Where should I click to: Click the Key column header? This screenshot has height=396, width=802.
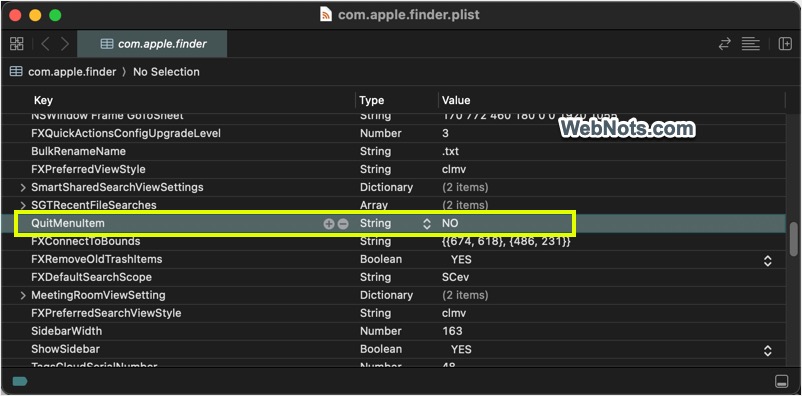click(43, 100)
